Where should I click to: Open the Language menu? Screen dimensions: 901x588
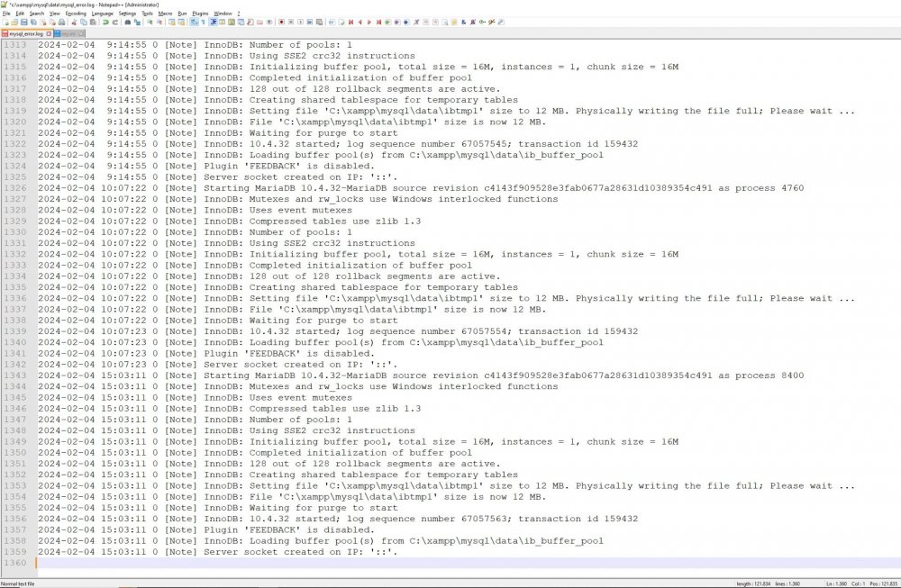point(103,14)
